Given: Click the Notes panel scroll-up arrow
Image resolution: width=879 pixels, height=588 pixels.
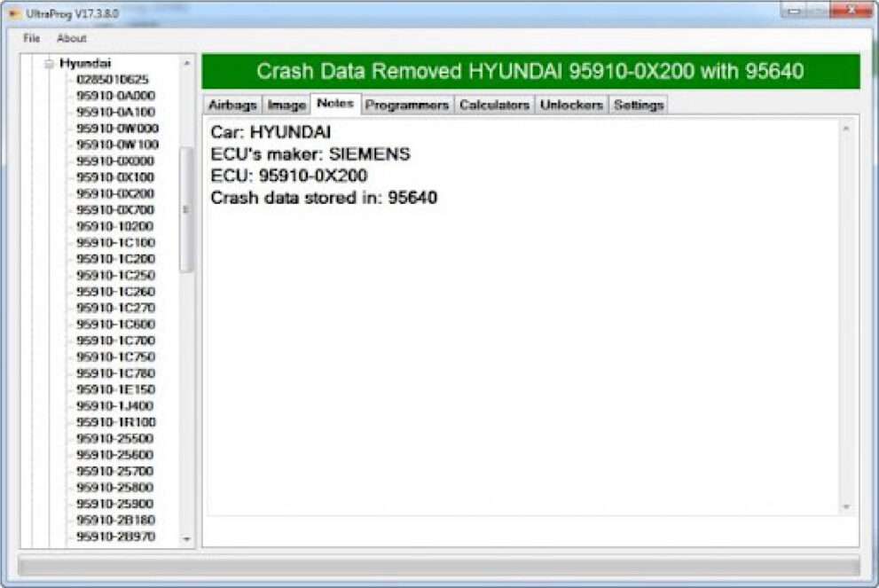Looking at the screenshot, I should point(846,129).
